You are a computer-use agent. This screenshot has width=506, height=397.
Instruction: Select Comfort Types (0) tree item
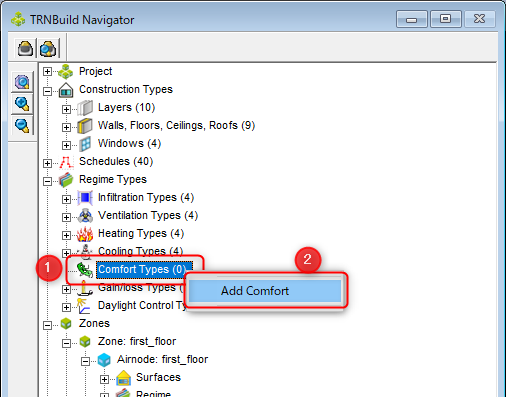pos(144,269)
